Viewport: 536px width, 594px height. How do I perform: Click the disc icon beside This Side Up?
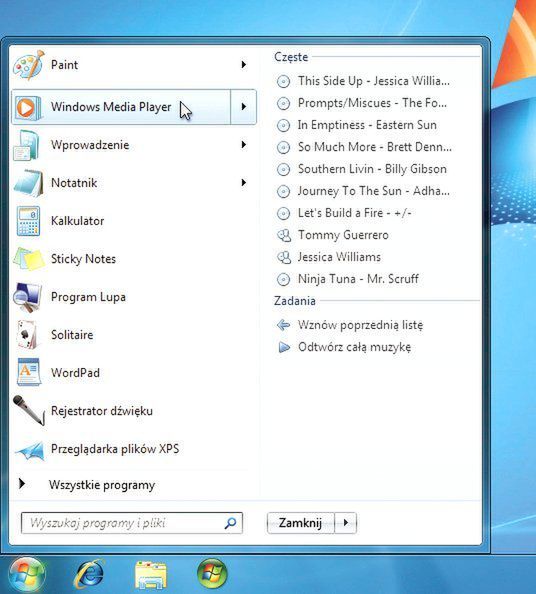(x=283, y=81)
